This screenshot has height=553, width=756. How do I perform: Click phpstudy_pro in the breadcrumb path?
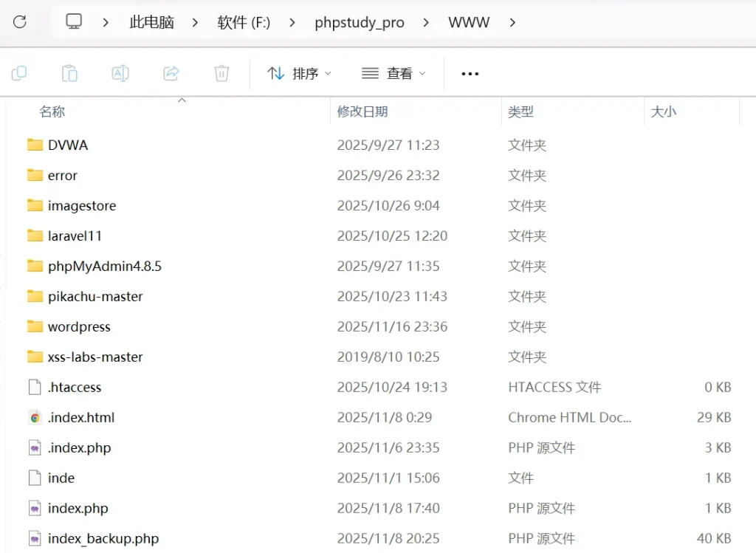pyautogui.click(x=359, y=22)
